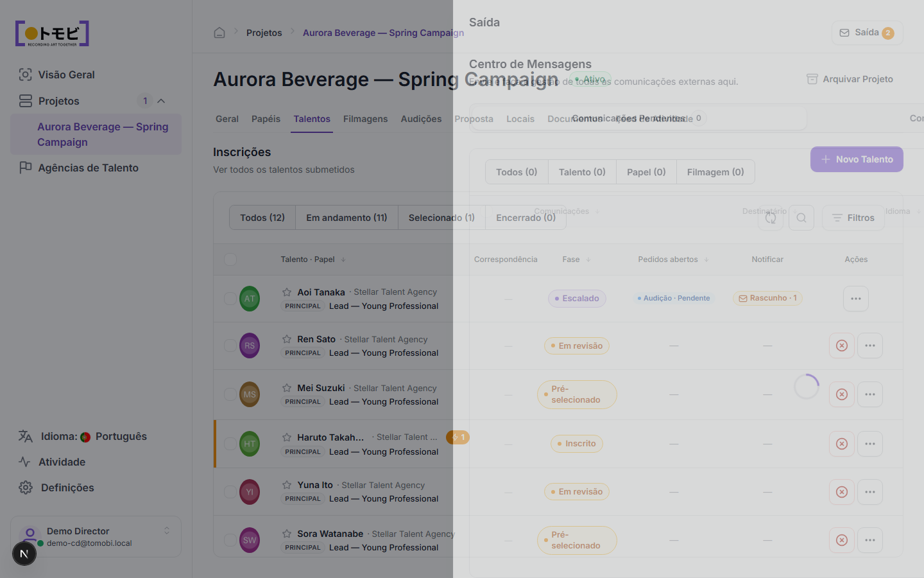Click the AT avatar of Aoi Tanaka

[x=250, y=299]
